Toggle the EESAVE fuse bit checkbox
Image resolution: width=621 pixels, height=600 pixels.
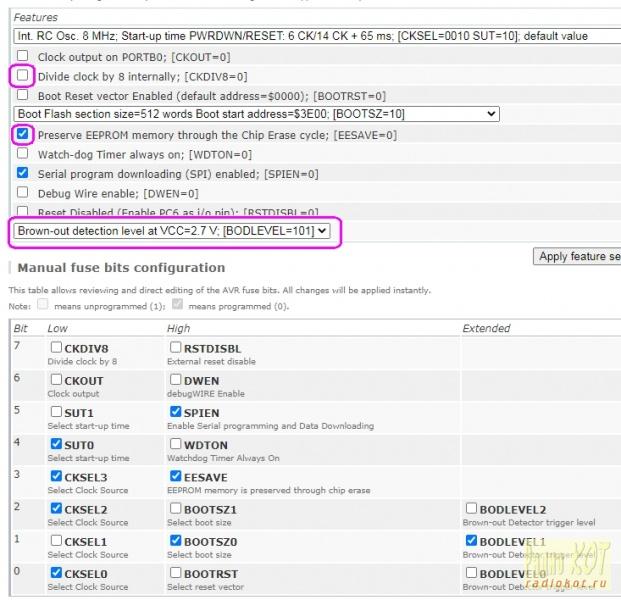(176, 476)
